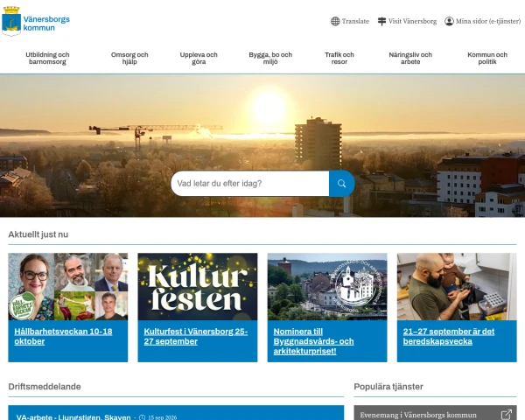Open Evenemang i Vänersborgs kommun service

[418, 415]
